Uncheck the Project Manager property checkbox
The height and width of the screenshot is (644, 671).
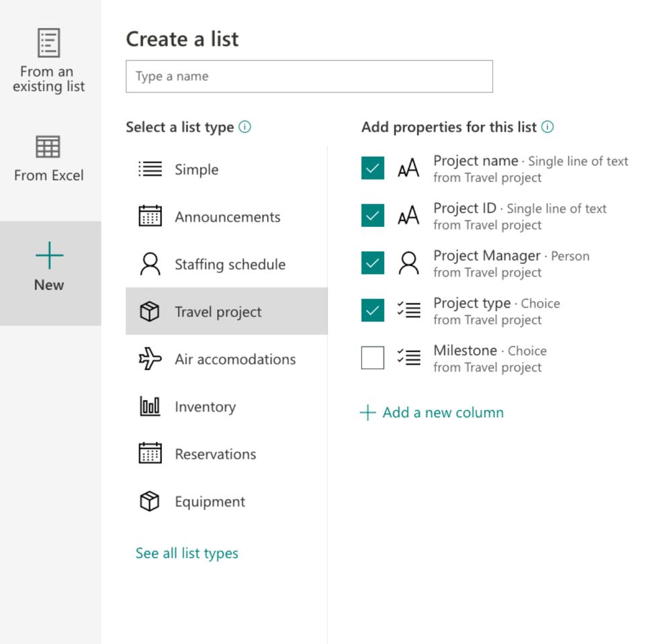372,263
